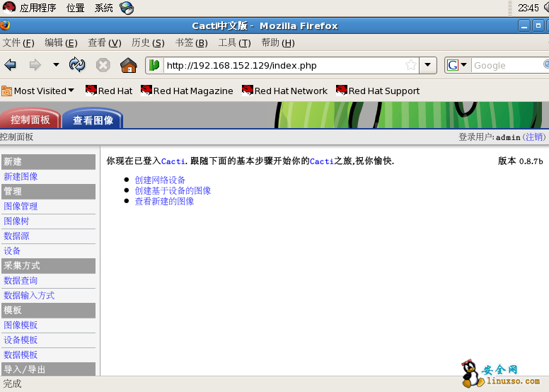Click the Google search input field
This screenshot has width=549, height=392.
point(506,65)
